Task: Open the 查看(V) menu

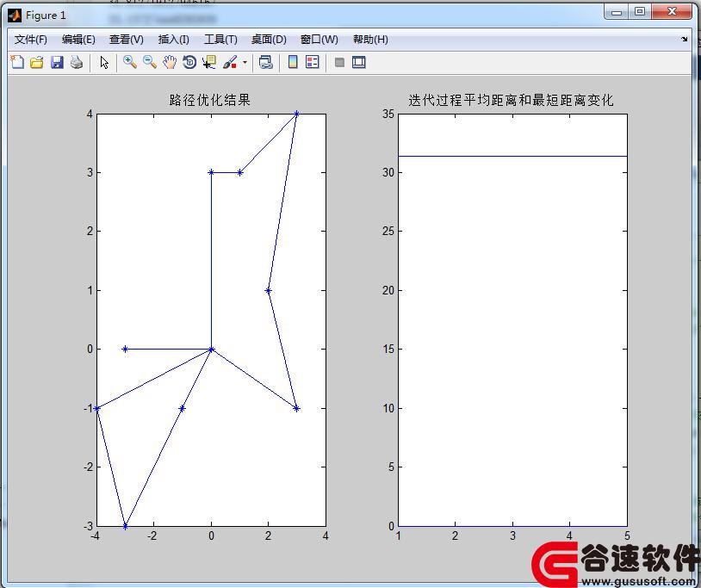Action: [126, 40]
